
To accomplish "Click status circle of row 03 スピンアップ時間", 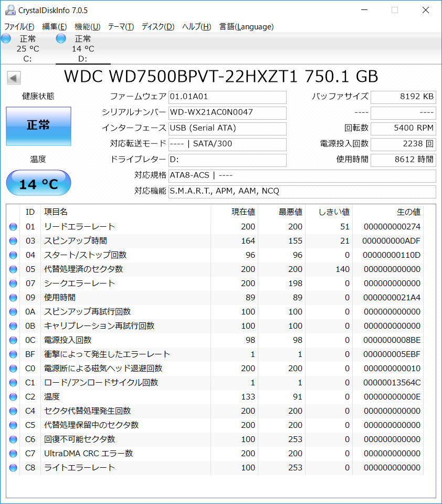I will pos(13,241).
